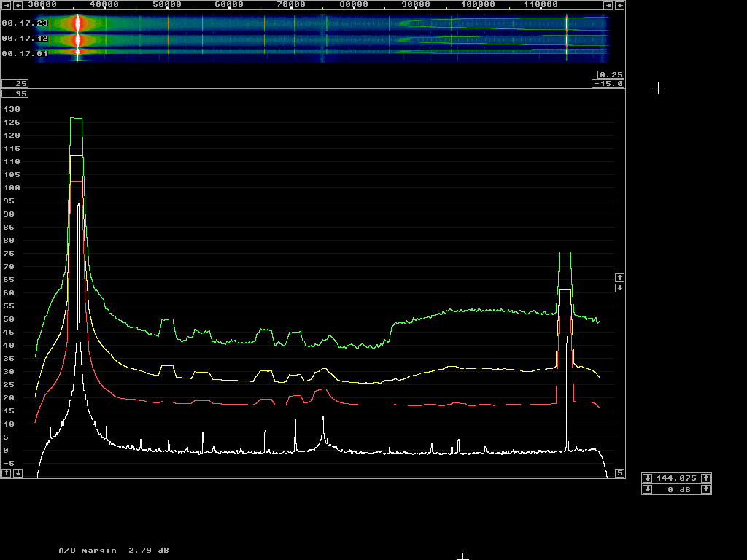Click the spectrum parameter box showing 95
Screen dimensions: 747x560
(15, 94)
